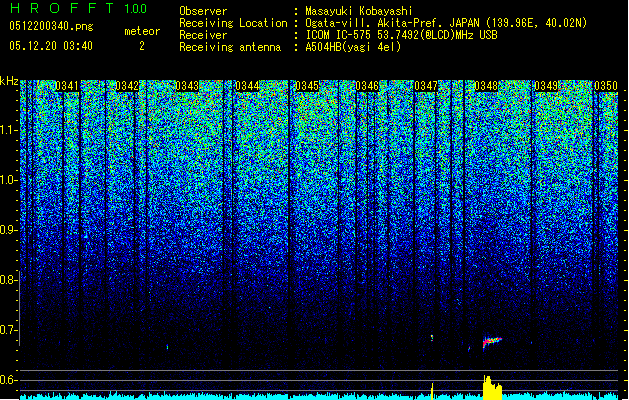Screen dimensions: 629x400
Task: Click the meteor count value 2
Action: point(142,46)
